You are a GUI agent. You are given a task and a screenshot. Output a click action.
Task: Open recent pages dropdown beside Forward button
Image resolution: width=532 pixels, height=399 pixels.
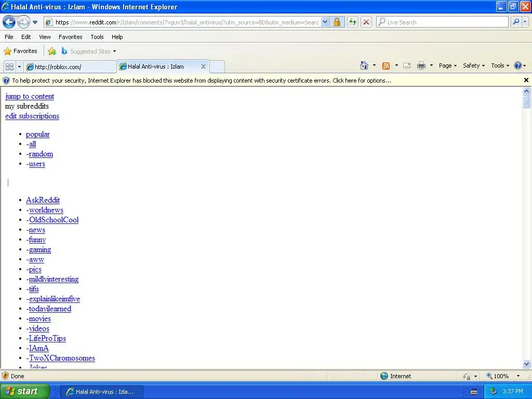point(35,22)
